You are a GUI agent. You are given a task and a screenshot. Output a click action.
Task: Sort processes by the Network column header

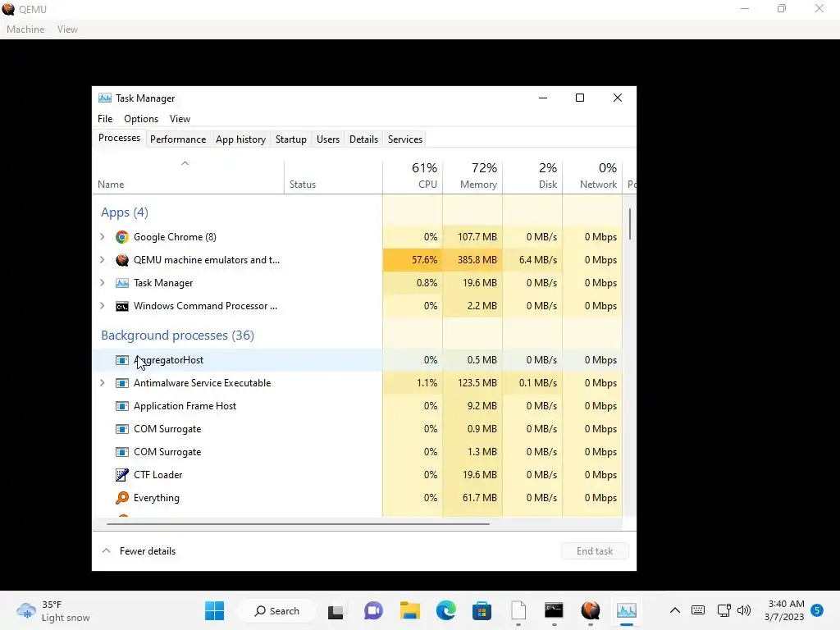pos(592,176)
